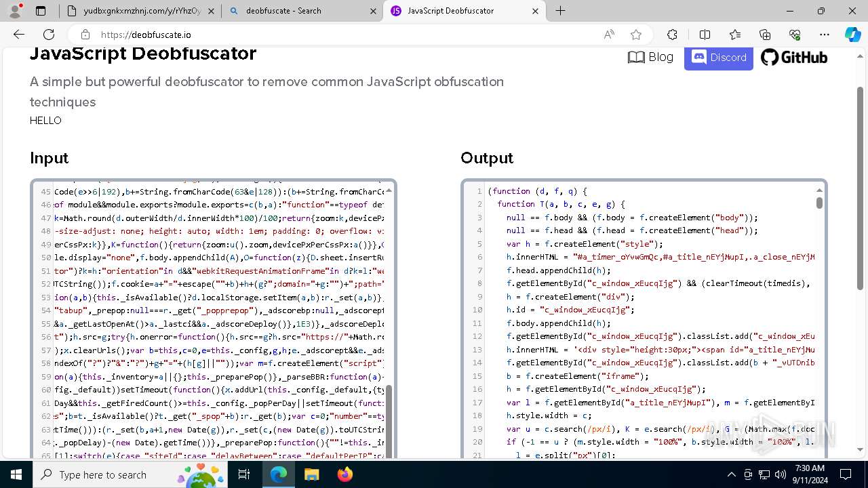The height and width of the screenshot is (488, 868).
Task: Open Browser essentials icon
Action: (x=795, y=35)
